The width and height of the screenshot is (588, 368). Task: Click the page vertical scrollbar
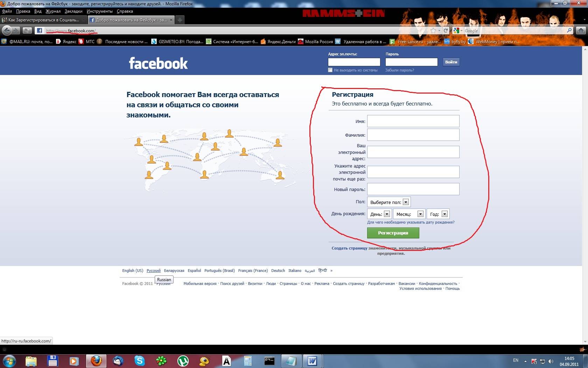tap(585, 196)
